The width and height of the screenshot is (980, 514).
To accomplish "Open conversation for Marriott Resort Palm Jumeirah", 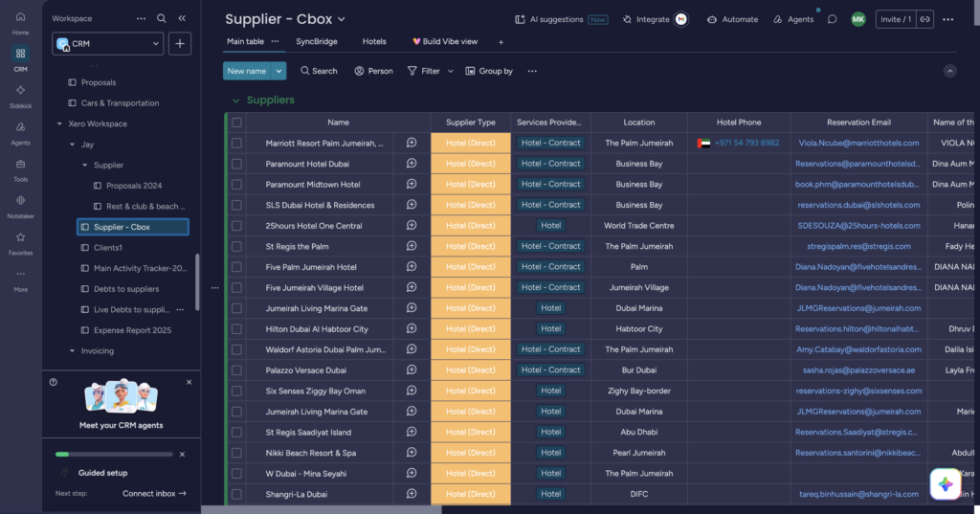I will [412, 143].
